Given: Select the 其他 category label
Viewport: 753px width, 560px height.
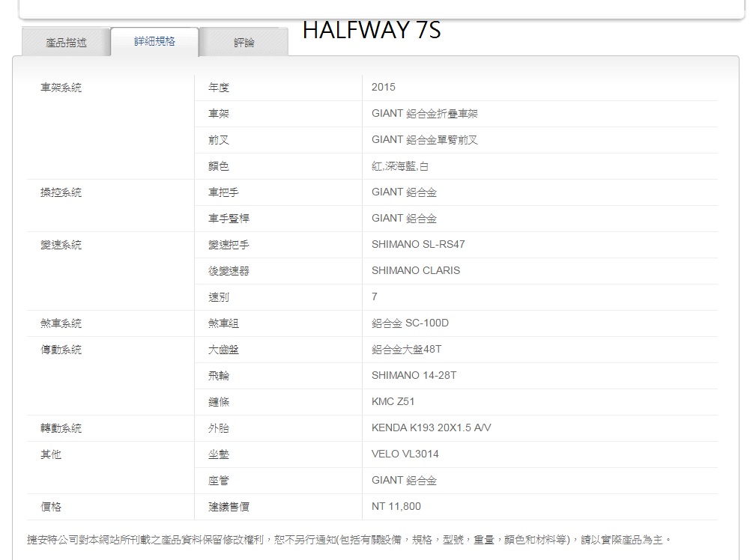Looking at the screenshot, I should (51, 454).
